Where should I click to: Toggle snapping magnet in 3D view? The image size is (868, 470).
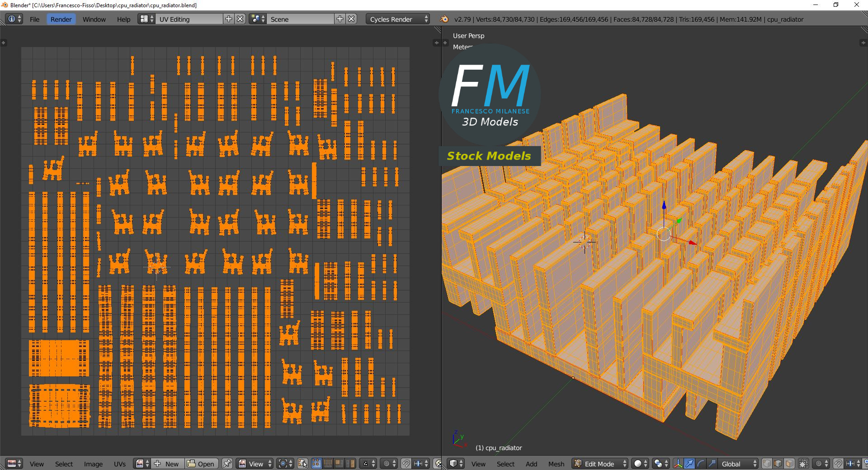(x=838, y=464)
